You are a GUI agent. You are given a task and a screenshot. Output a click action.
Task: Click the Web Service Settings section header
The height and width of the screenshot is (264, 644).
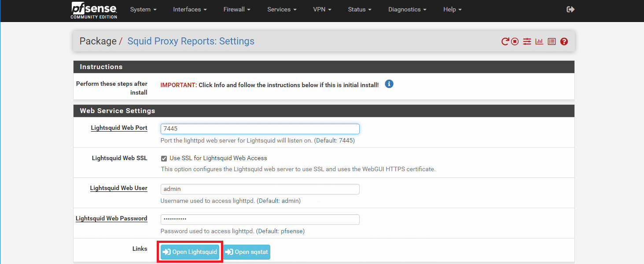coord(324,111)
